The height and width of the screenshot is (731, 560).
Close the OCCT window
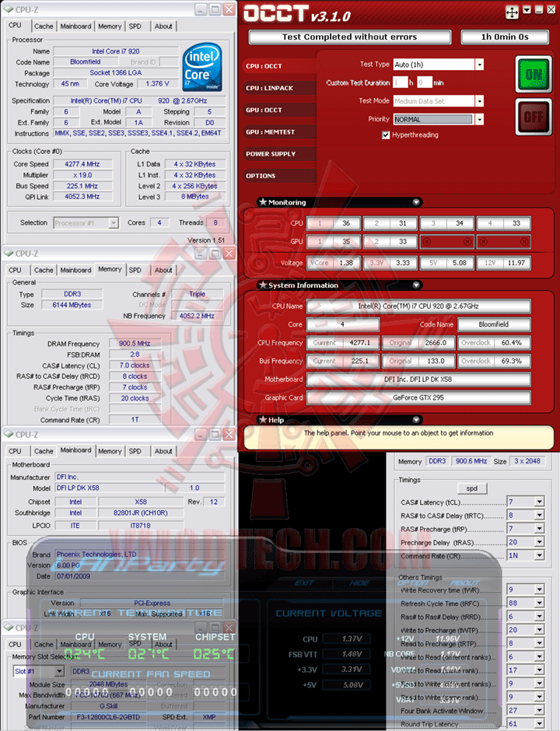coord(551,10)
